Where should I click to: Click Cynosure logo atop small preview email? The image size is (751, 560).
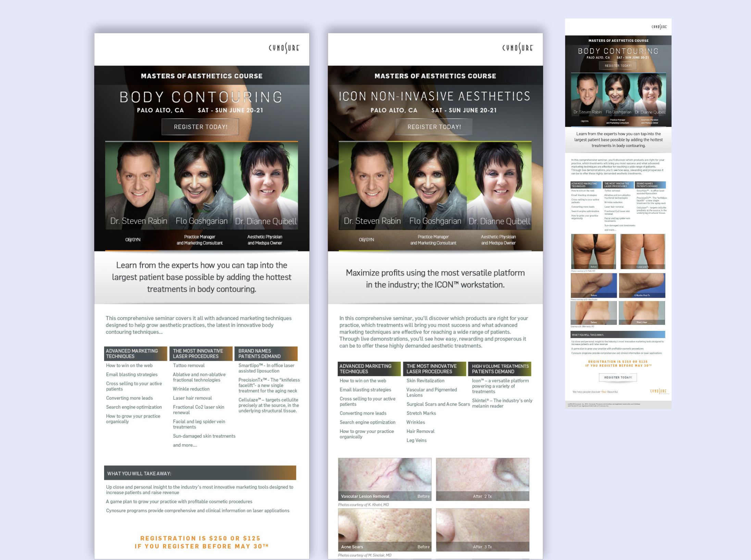pos(659,27)
